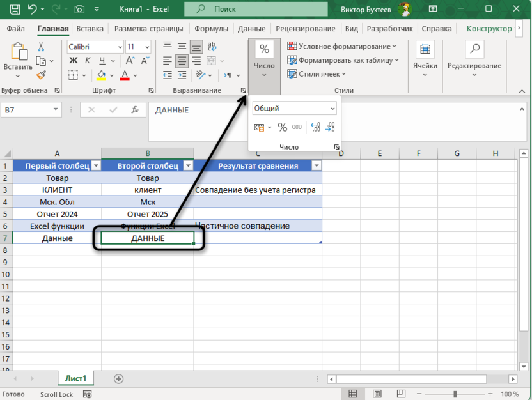Toggle italic formatting (К)
Image resolution: width=532 pixels, height=400 pixels.
click(x=86, y=61)
